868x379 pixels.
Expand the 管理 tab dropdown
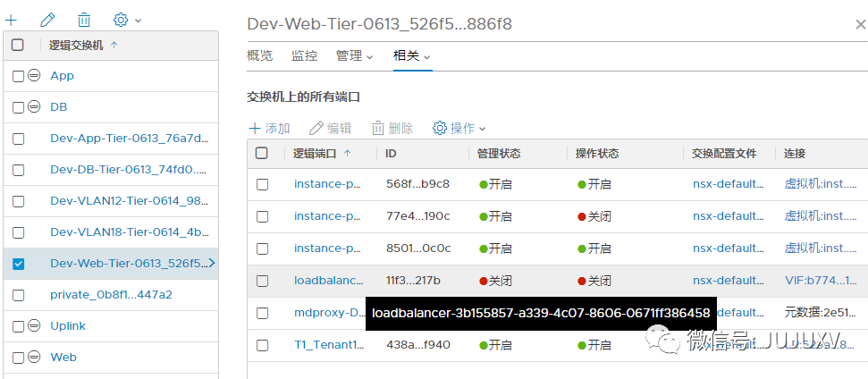tap(354, 56)
